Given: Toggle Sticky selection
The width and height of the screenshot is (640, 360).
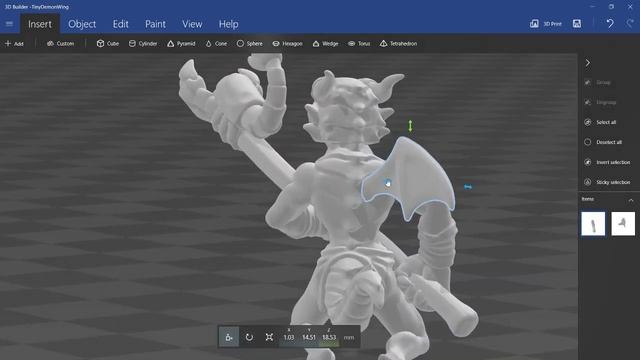Looking at the screenshot, I should pyautogui.click(x=607, y=182).
